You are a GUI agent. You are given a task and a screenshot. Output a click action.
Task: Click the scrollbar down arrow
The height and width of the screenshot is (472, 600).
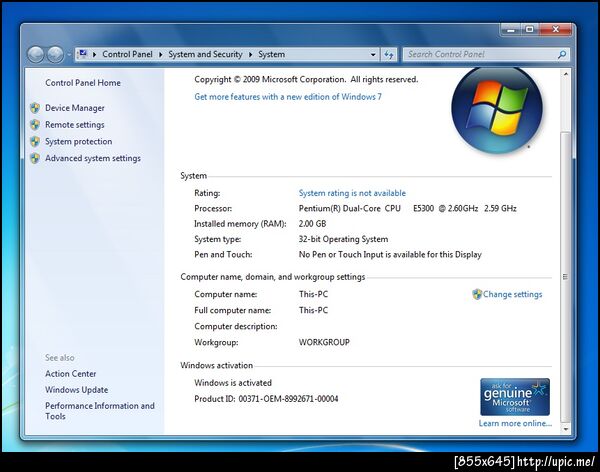click(566, 429)
